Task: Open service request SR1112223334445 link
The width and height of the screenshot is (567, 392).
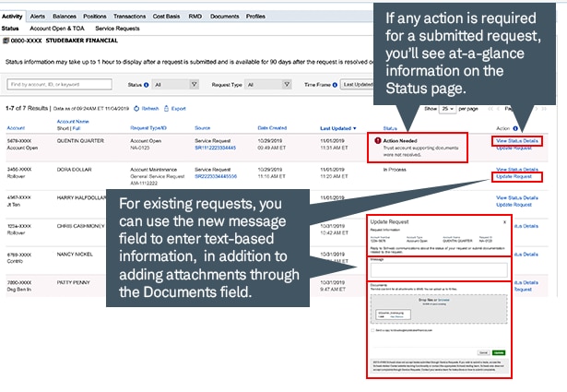Action: point(216,148)
